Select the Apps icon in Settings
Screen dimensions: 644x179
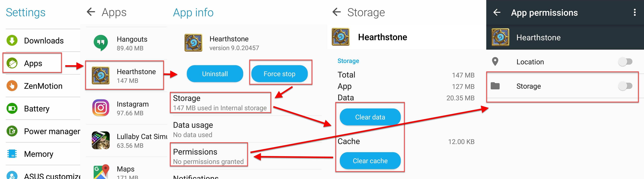click(x=12, y=63)
